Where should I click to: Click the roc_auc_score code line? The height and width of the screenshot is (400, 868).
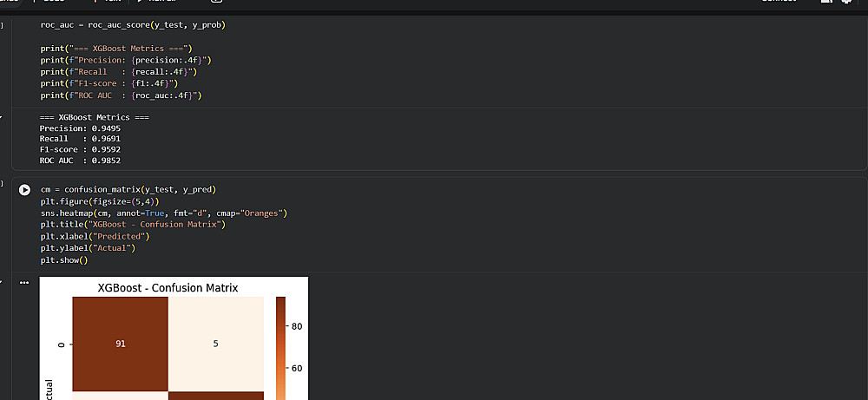(133, 25)
